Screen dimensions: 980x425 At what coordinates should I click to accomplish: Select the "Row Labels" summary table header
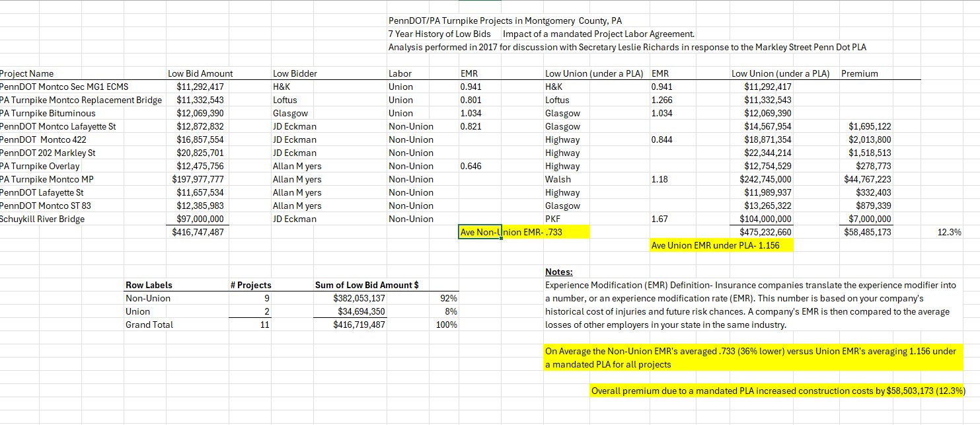149,285
